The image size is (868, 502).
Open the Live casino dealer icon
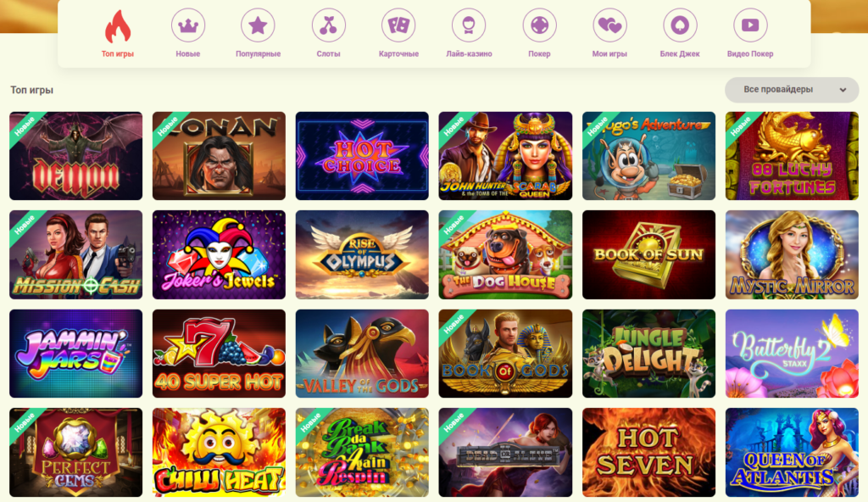[469, 25]
